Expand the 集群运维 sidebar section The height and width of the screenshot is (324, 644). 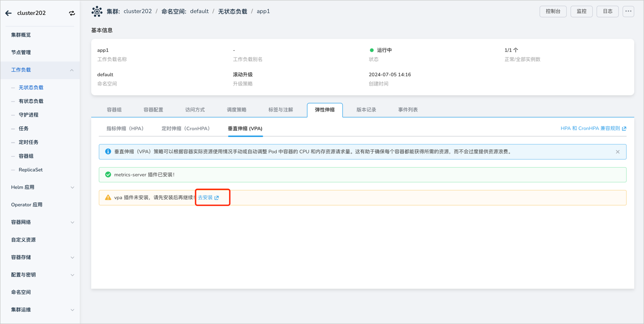point(72,310)
